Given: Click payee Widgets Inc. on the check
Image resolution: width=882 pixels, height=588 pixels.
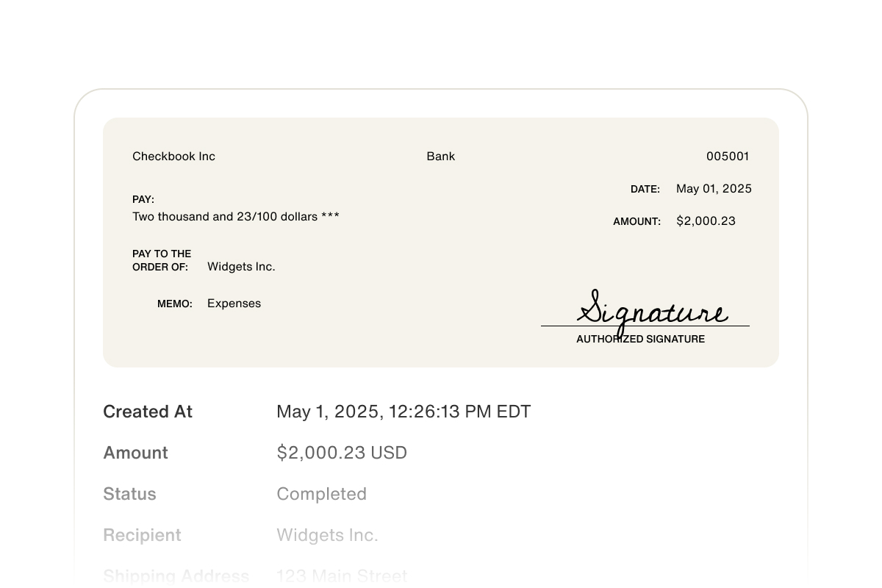Looking at the screenshot, I should point(241,267).
